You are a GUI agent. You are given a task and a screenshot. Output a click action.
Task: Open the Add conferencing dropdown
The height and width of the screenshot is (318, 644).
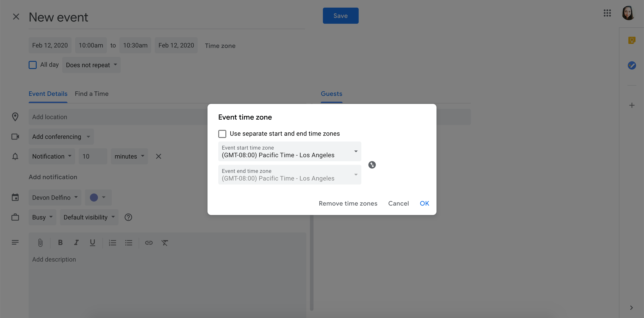pos(61,137)
